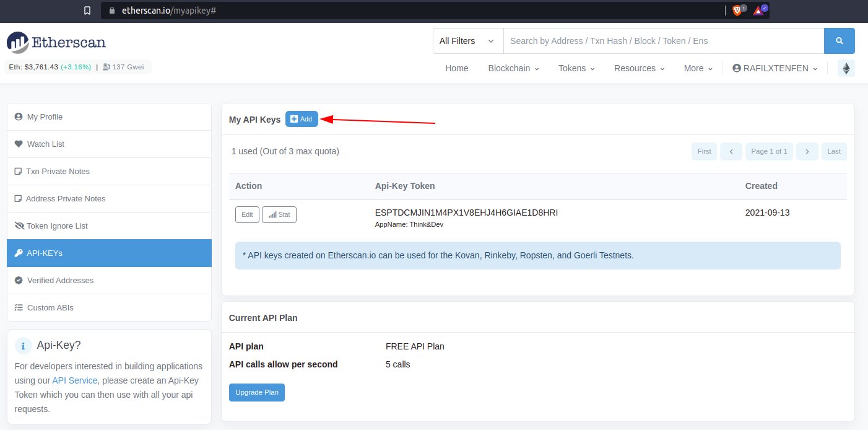868x430 pixels.
Task: Open Token Ignore List in sidebar
Action: coord(110,226)
